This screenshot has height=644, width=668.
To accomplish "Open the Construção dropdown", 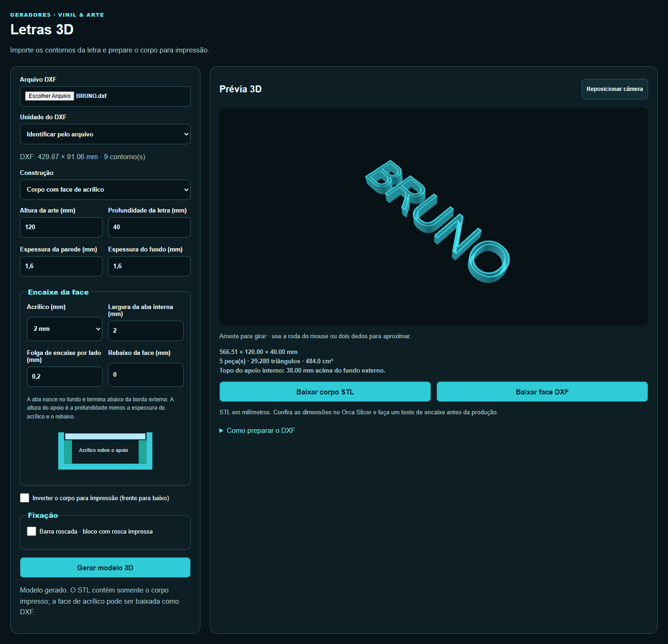I will coord(105,190).
